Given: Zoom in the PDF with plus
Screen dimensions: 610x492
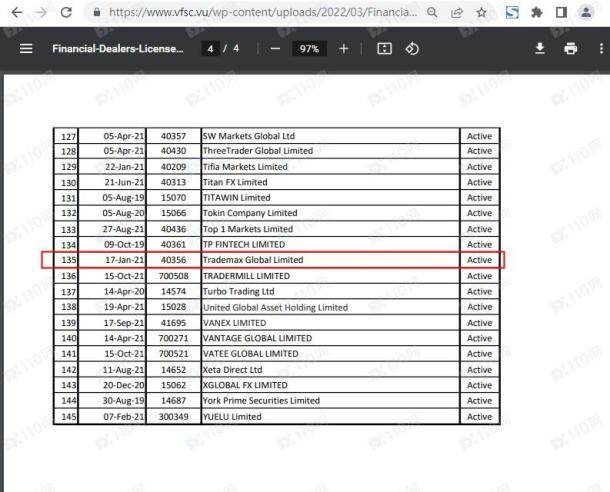Looking at the screenshot, I should (344, 49).
